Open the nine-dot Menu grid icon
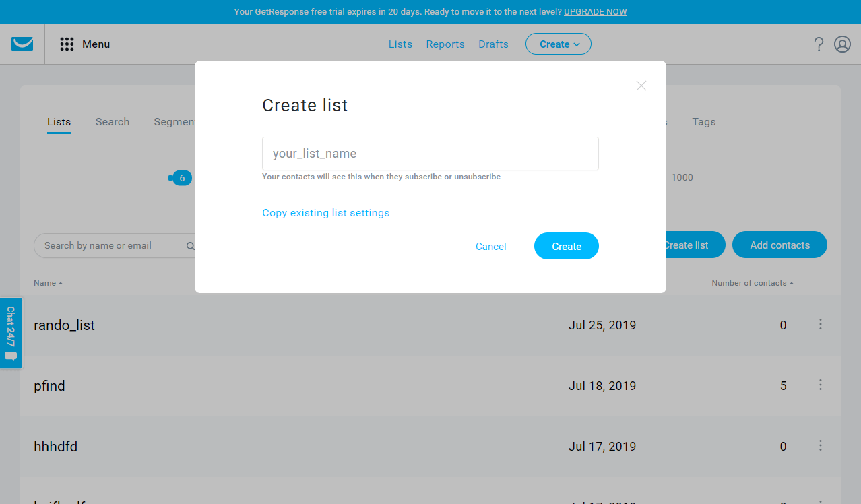Image resolution: width=861 pixels, height=504 pixels. coord(67,44)
